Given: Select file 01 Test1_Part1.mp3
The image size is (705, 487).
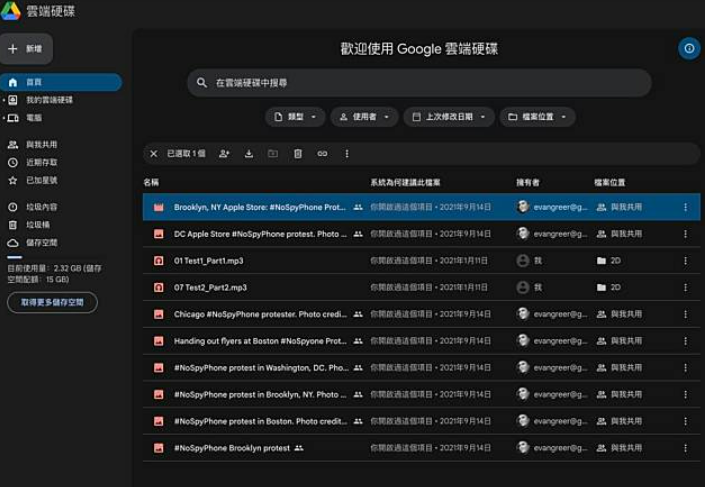Looking at the screenshot, I should 421,261.
